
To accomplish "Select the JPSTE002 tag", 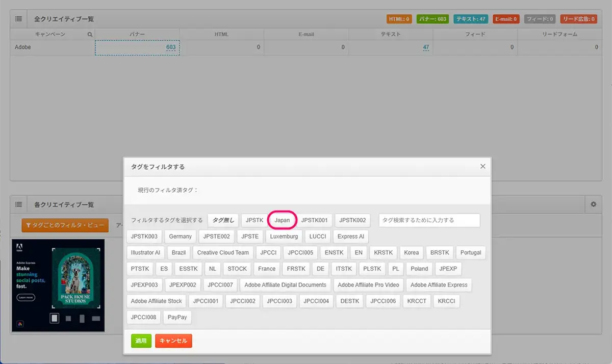I will [x=216, y=237].
